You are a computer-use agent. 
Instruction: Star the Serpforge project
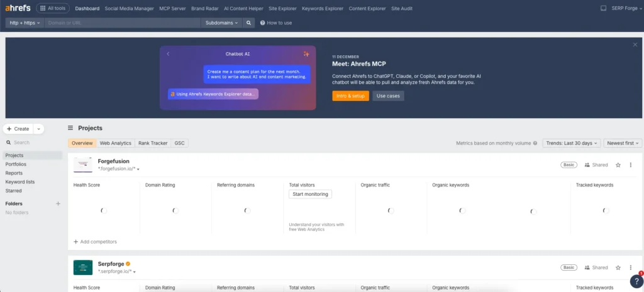coord(618,268)
